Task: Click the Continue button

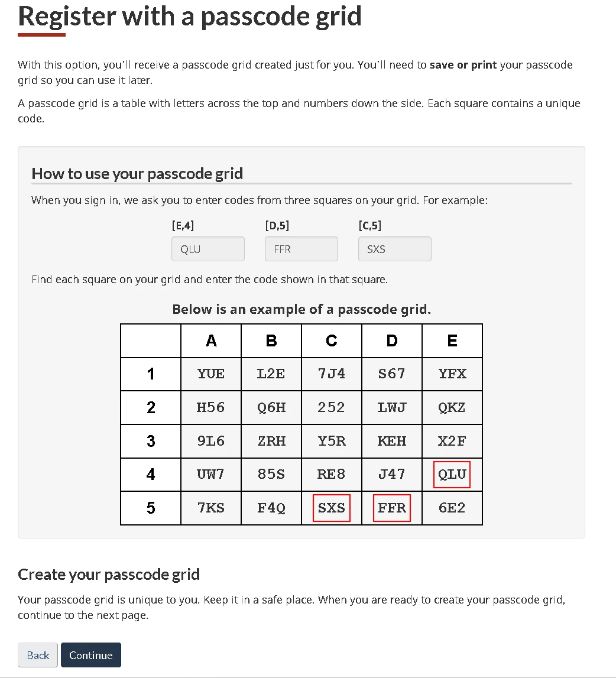Action: pos(91,654)
